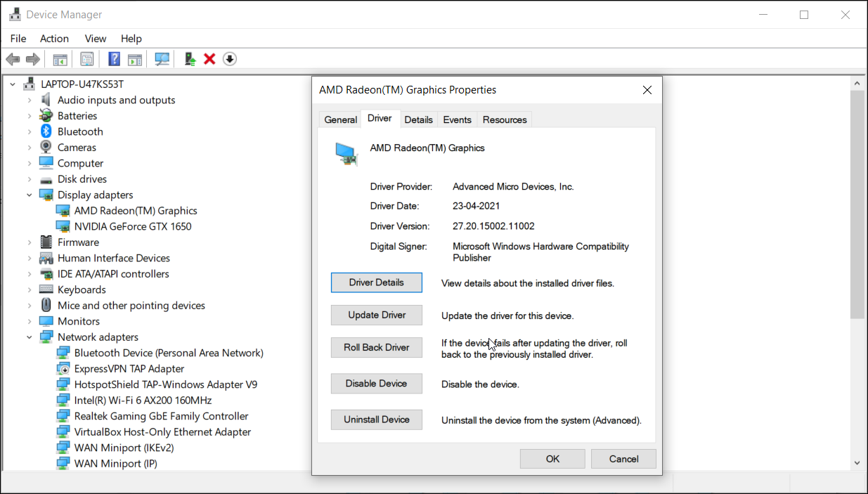868x494 pixels.
Task: Click the Disable device down-arrow icon
Action: (229, 58)
